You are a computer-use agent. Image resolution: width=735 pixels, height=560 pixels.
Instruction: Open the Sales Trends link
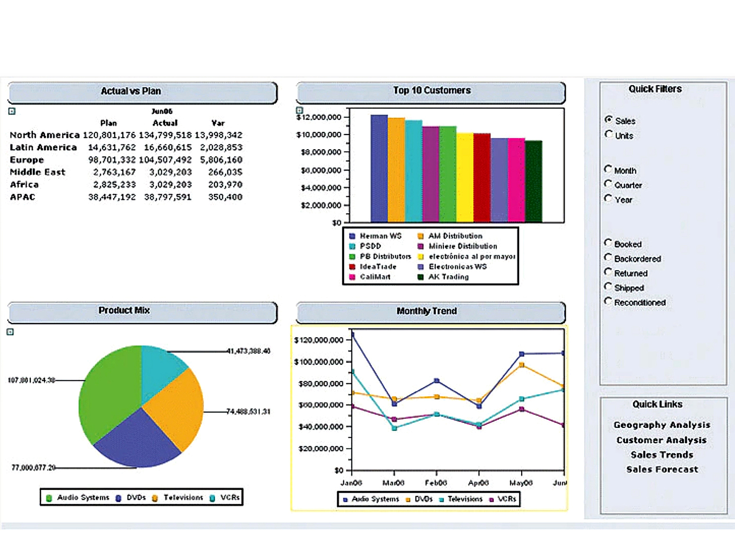click(x=662, y=455)
